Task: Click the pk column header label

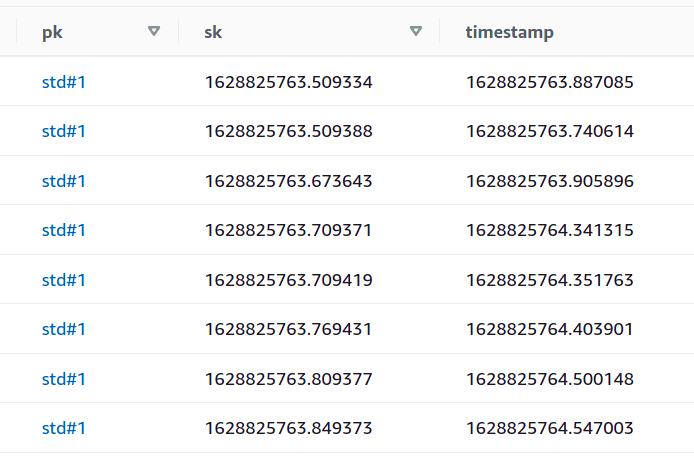Action: coord(52,32)
